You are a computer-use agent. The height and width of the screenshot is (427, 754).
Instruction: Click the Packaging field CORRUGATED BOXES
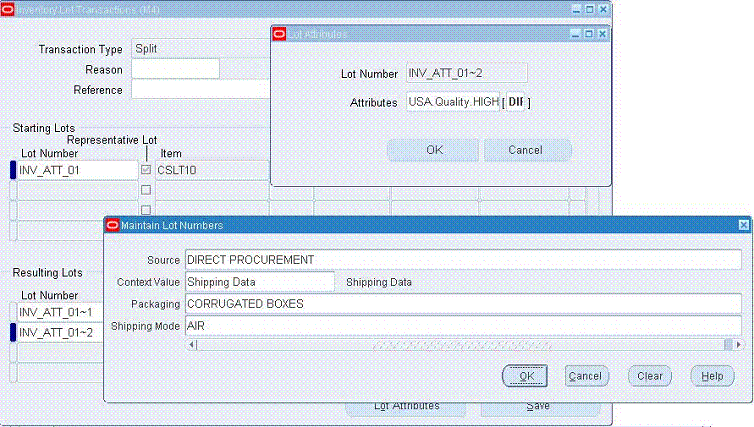click(463, 304)
